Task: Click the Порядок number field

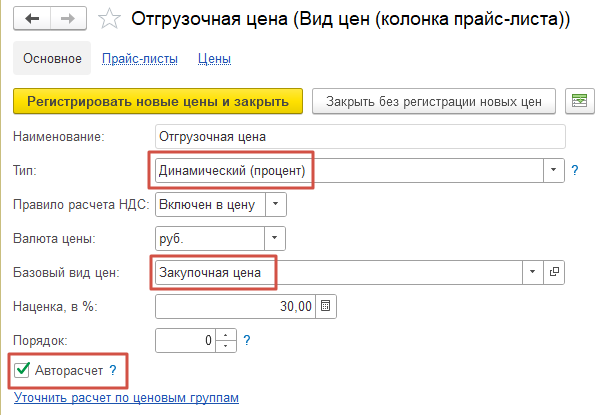Action: 185,340
